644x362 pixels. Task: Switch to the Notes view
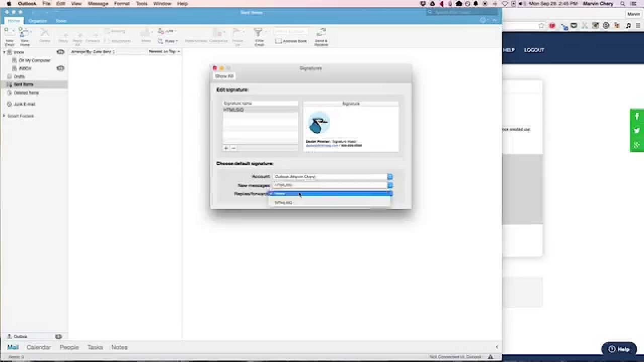click(119, 347)
